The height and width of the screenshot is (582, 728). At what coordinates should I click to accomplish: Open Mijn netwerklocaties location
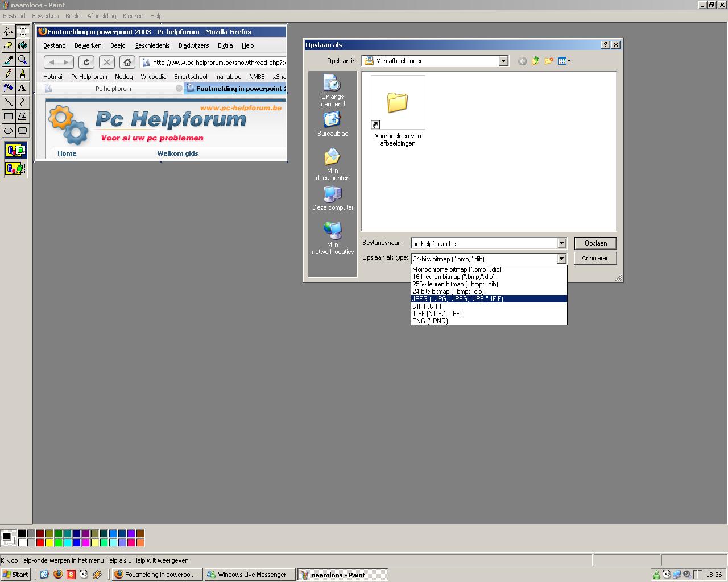(x=333, y=238)
